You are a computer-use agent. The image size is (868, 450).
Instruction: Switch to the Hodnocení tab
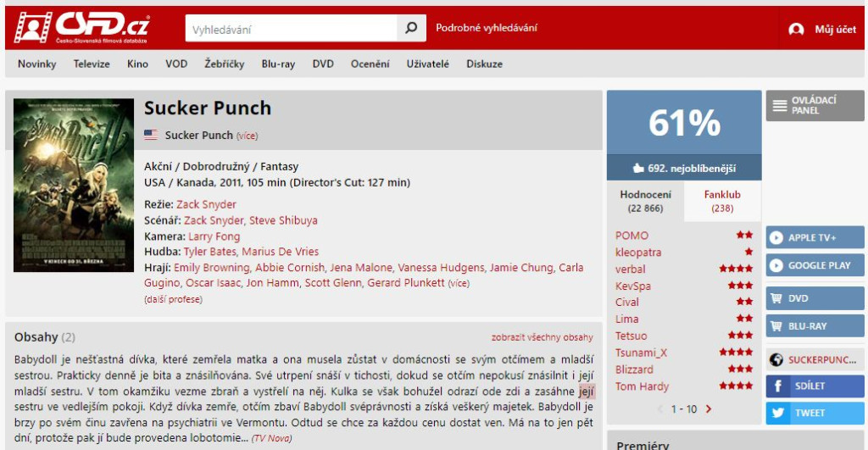click(x=645, y=201)
